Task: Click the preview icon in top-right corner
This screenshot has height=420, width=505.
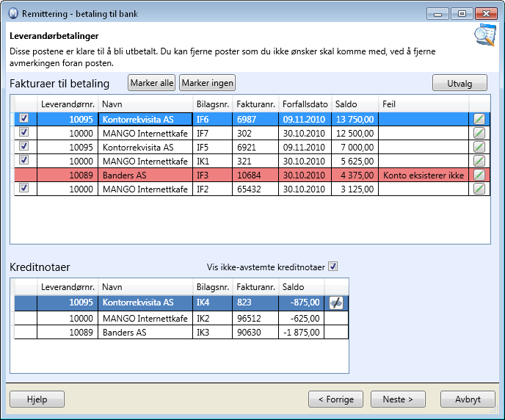Action: click(485, 35)
